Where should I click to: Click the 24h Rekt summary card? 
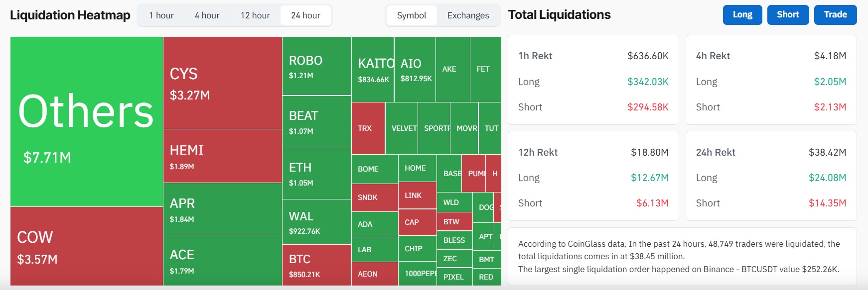coord(771,176)
